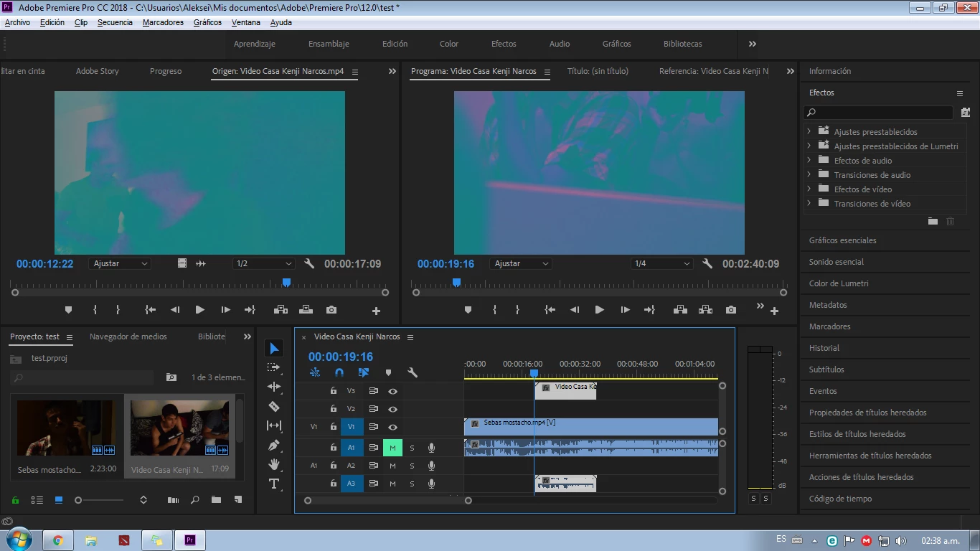The height and width of the screenshot is (551, 980).
Task: Expand Efectos de vídeo folder
Action: click(x=809, y=189)
